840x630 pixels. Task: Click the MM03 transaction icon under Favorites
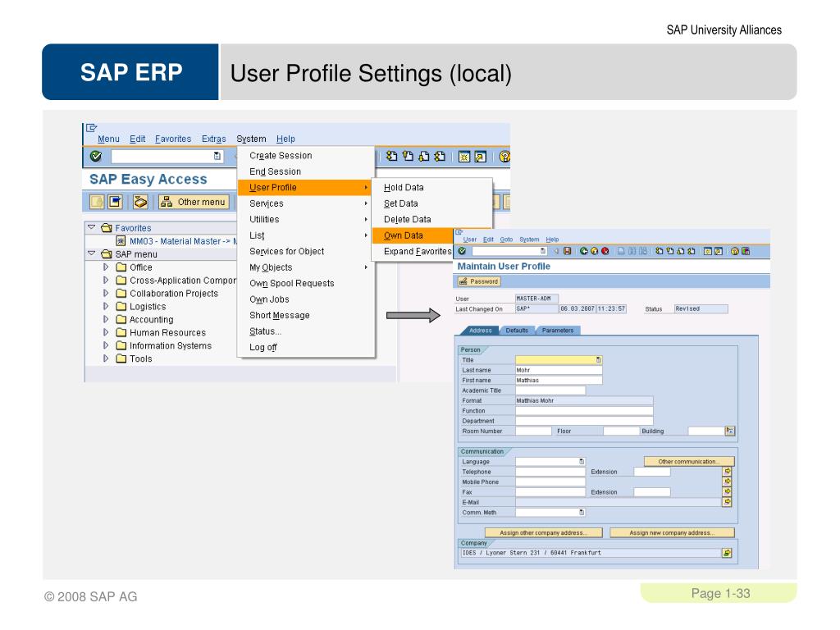(x=121, y=241)
